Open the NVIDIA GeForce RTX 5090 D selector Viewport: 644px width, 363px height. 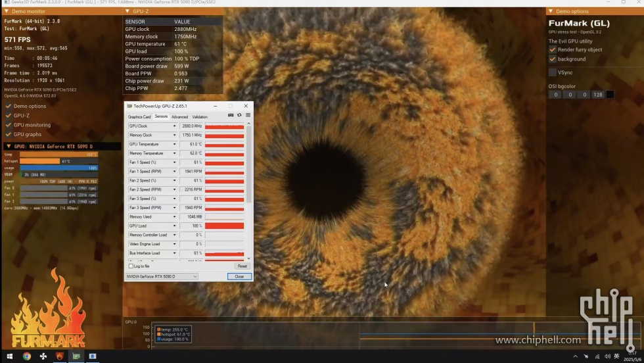[162, 277]
